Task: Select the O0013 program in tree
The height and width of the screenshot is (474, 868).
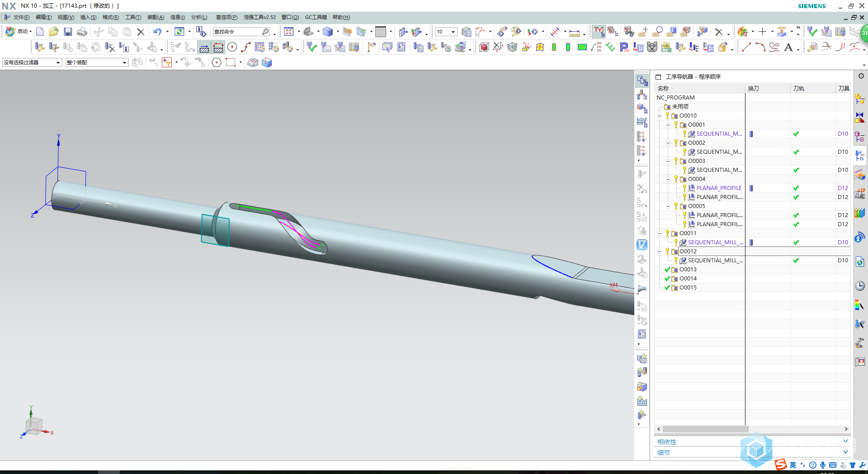Action: 688,270
